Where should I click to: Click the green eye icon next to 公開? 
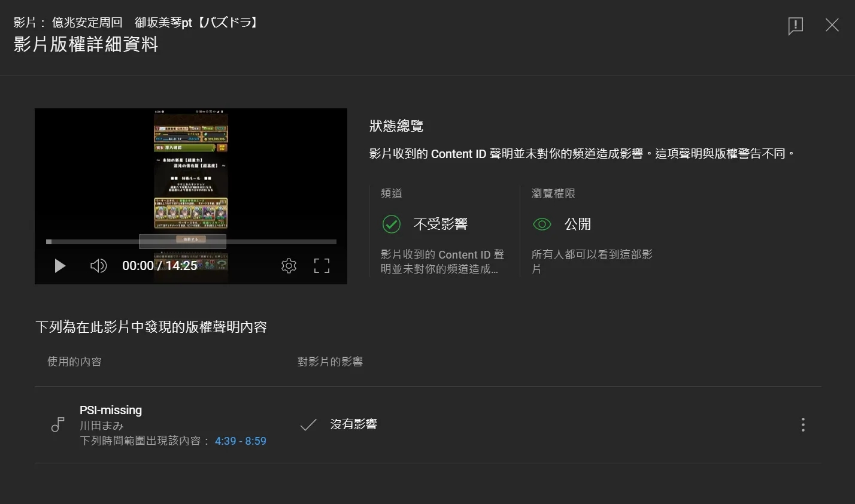[542, 224]
